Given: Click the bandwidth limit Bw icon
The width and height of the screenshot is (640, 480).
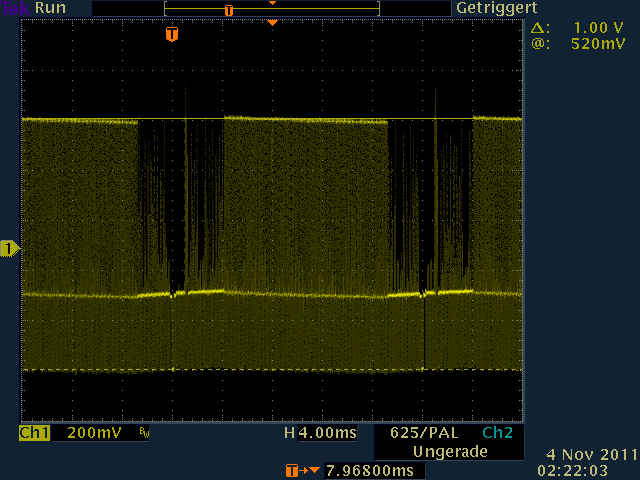Looking at the screenshot, I should (143, 435).
